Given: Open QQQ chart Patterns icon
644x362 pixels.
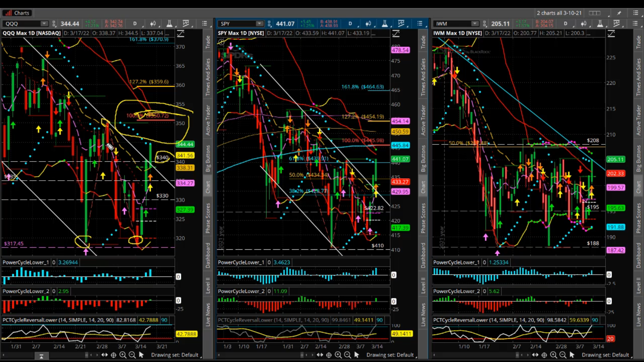Looking at the screenshot, I should point(185,23).
